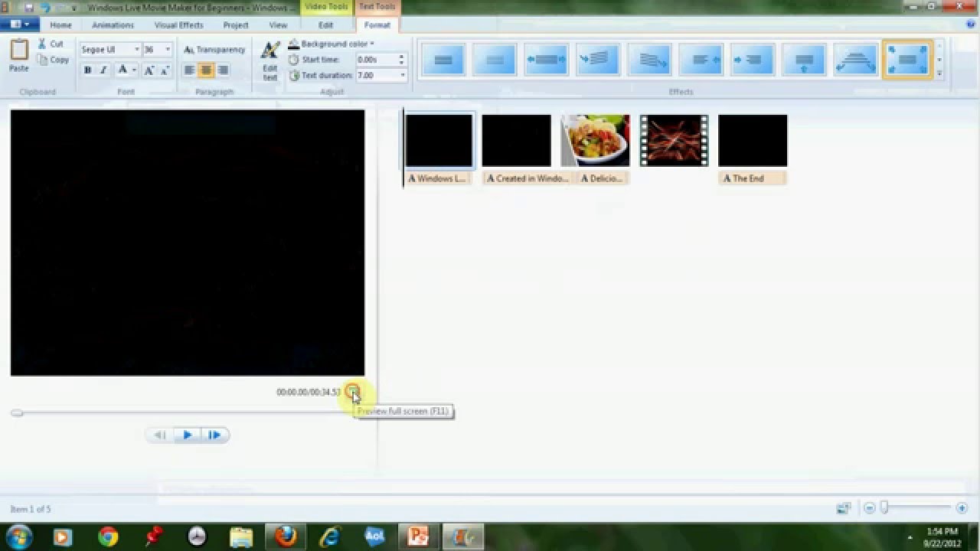Open the Background color dropdown

click(x=331, y=44)
